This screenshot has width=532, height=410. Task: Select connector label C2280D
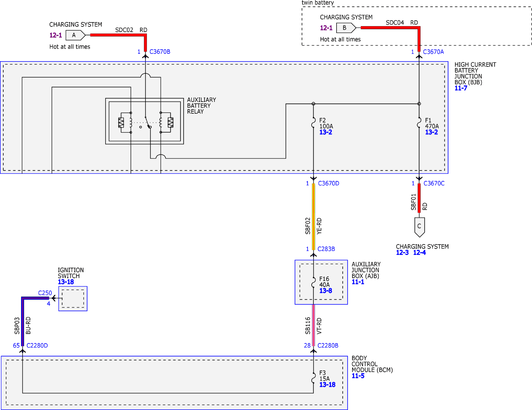[x=37, y=346]
